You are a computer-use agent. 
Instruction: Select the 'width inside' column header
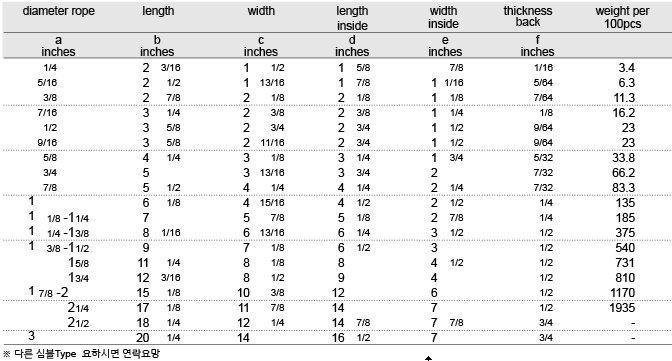pyautogui.click(x=443, y=17)
